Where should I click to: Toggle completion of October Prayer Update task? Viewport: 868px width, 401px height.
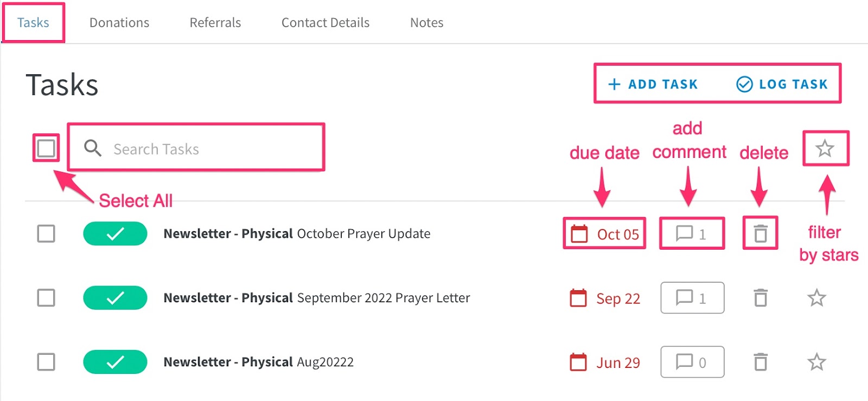(x=115, y=234)
